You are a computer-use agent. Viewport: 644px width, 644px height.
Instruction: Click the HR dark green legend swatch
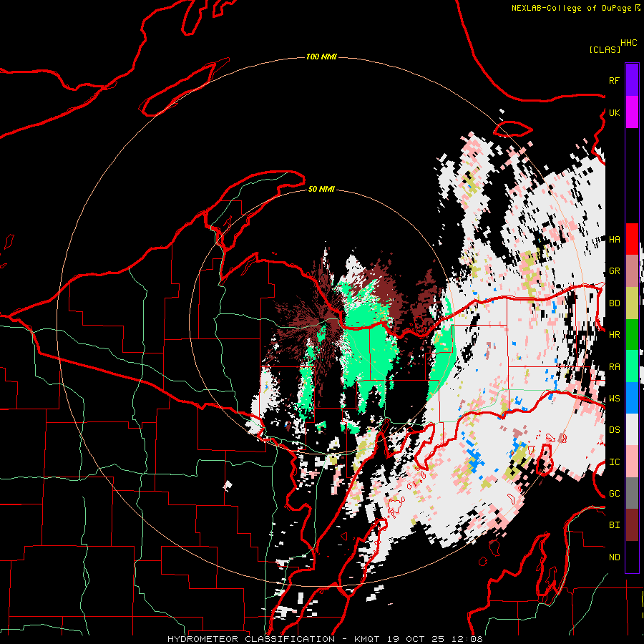(x=632, y=335)
